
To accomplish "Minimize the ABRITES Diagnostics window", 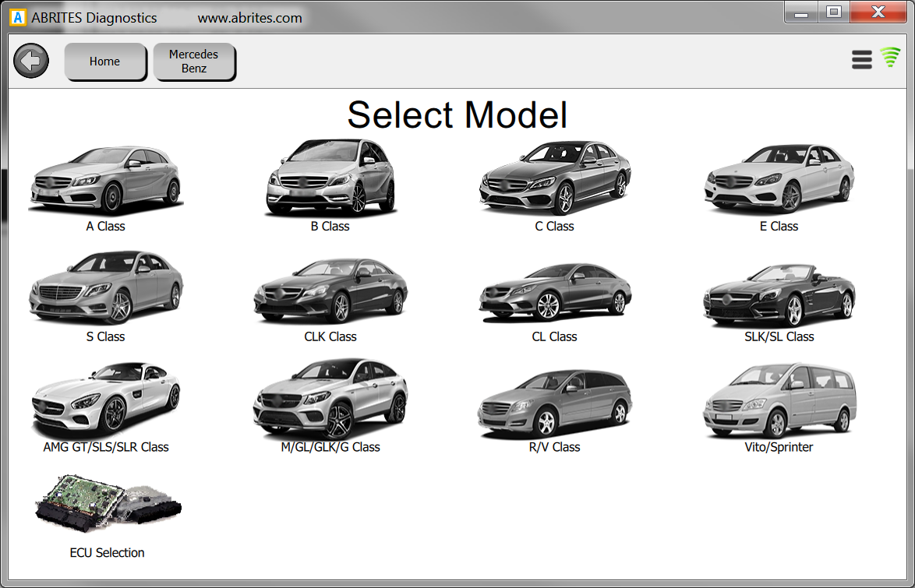I will pos(801,12).
